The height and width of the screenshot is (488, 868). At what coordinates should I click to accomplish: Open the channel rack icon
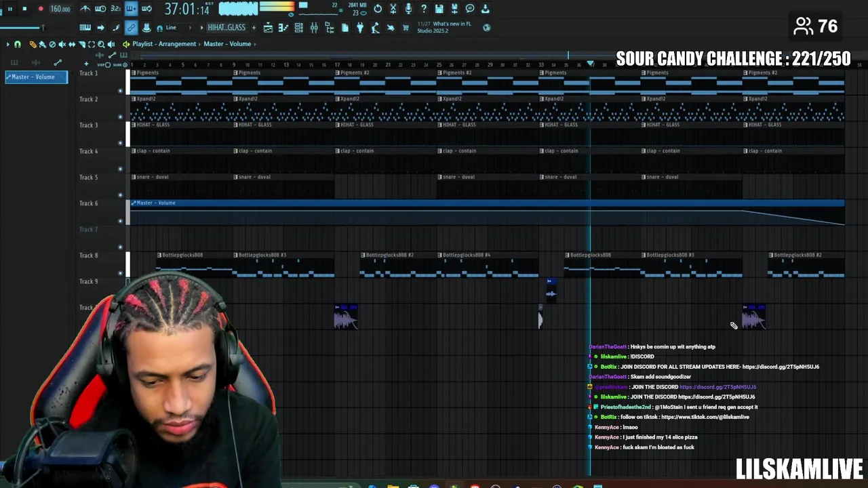pyautogui.click(x=298, y=28)
